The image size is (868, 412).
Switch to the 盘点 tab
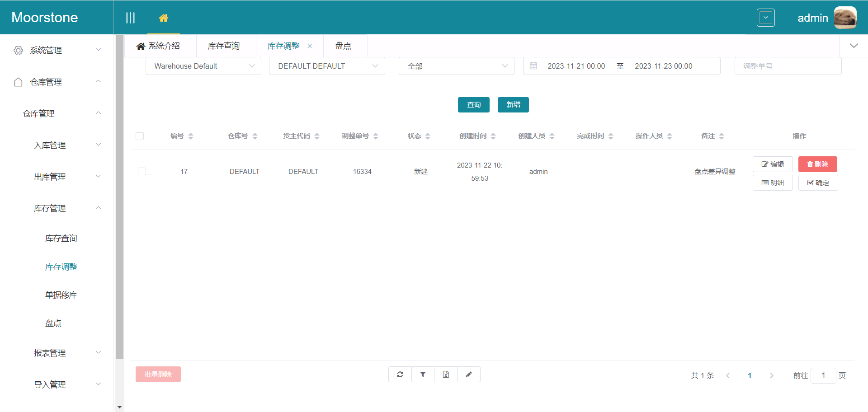(343, 46)
